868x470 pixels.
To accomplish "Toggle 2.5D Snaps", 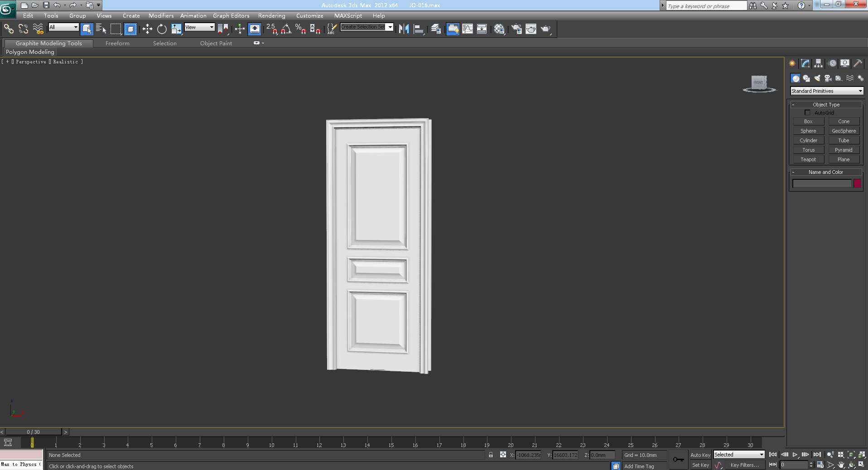I will (272, 29).
